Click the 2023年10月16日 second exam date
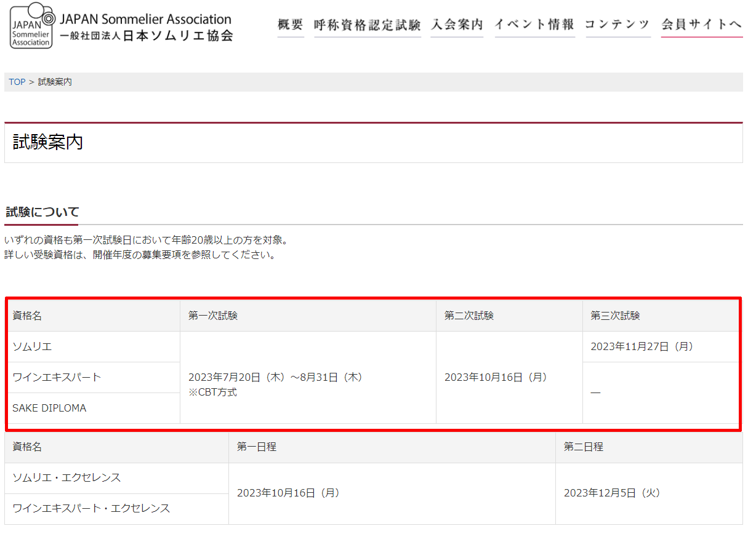The height and width of the screenshot is (534, 756). point(496,377)
